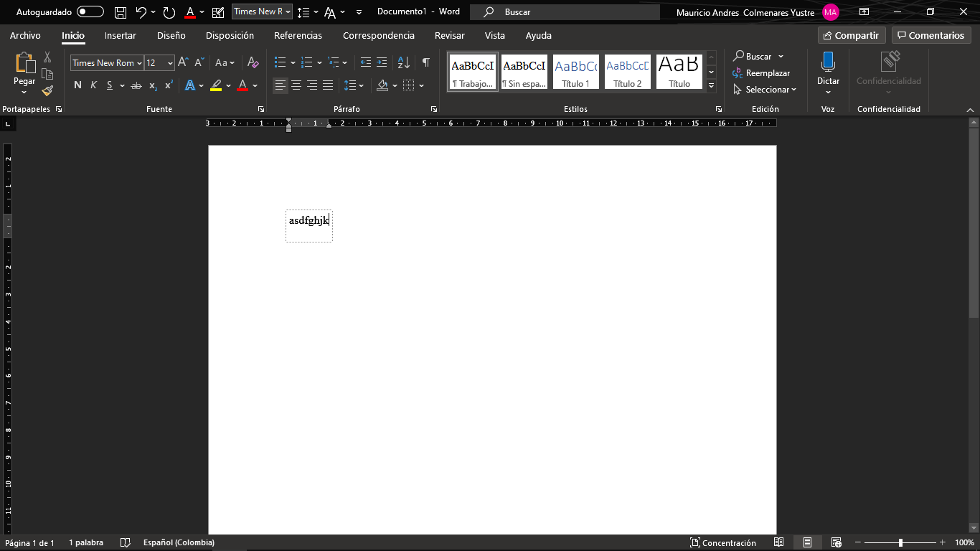
Task: Apply subscript formatting
Action: [x=154, y=85]
